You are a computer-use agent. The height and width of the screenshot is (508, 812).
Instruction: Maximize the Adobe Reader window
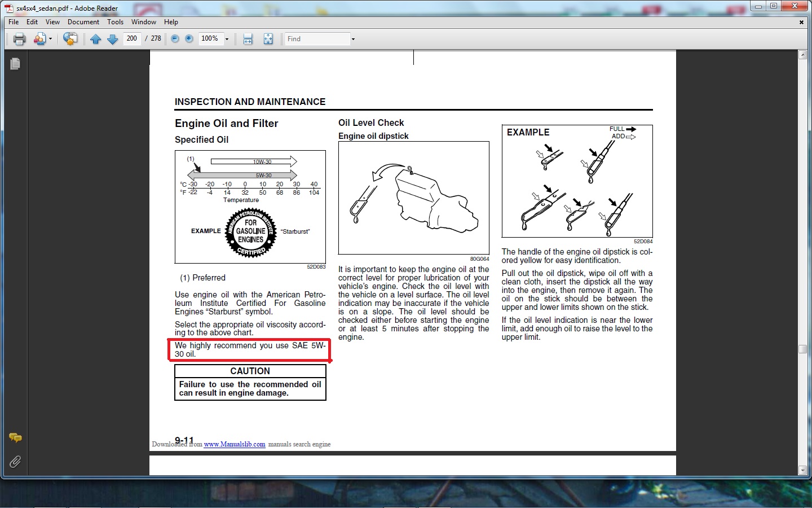774,6
